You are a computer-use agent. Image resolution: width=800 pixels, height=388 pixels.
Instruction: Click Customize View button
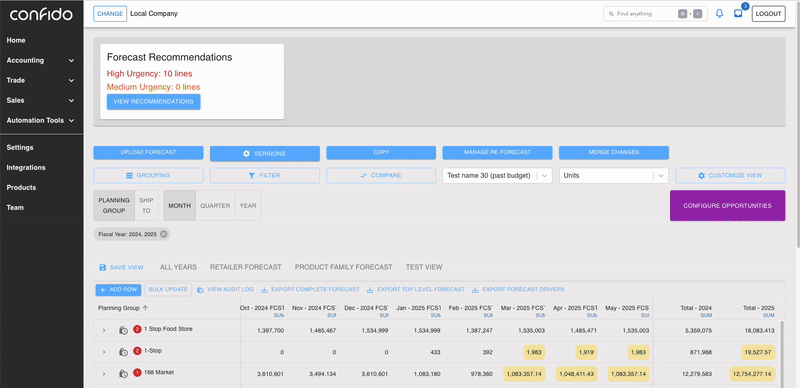click(730, 175)
